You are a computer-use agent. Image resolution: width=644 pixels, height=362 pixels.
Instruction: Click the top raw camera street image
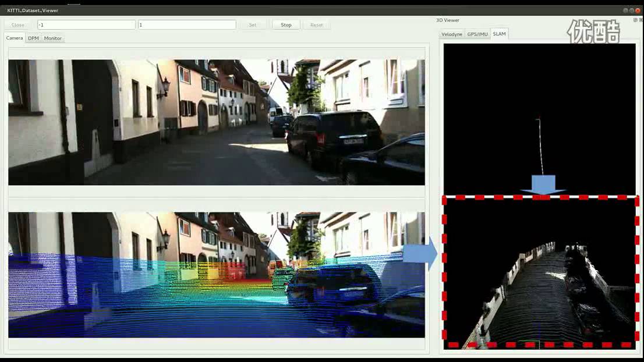pyautogui.click(x=217, y=122)
